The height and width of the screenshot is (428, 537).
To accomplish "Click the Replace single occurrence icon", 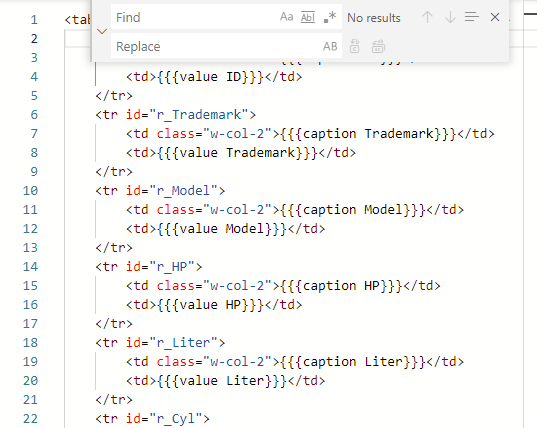I will pos(354,46).
